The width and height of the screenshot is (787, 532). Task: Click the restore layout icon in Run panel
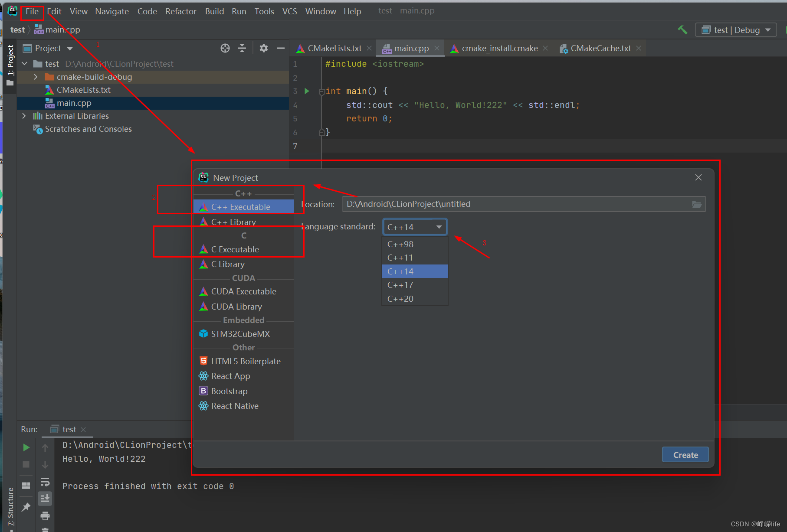click(26, 485)
